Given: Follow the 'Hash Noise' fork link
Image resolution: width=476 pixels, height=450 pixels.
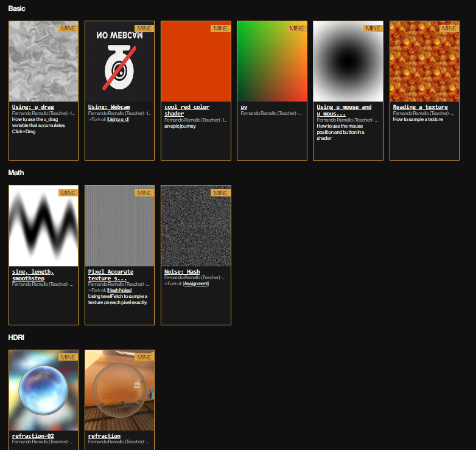Looking at the screenshot, I should (x=119, y=290).
